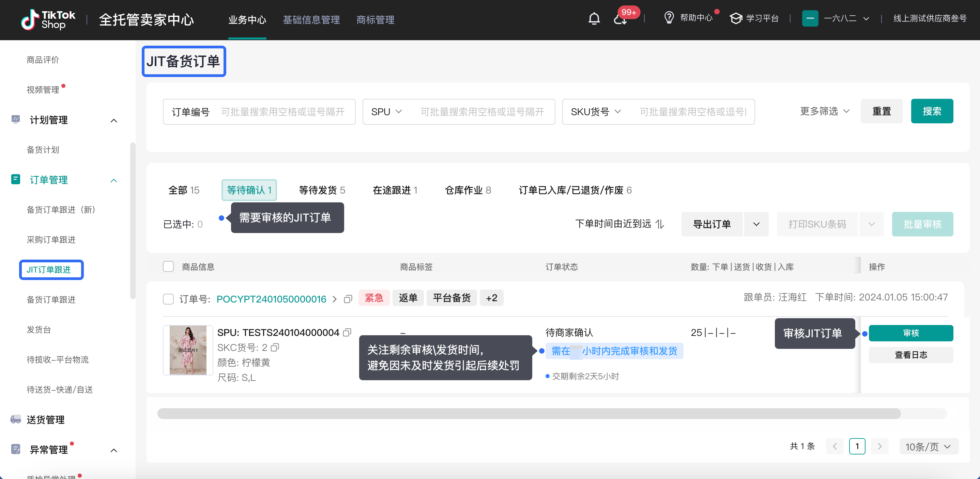Click the 导出订单 button
Screen dimensions: 980x479
click(712, 224)
